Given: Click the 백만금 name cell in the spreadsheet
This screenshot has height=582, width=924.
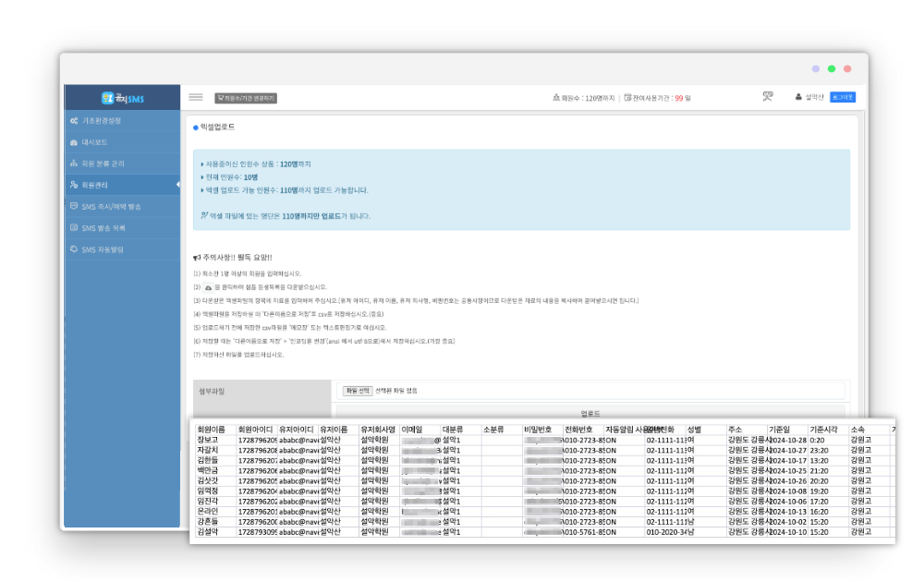Looking at the screenshot, I should [x=207, y=470].
